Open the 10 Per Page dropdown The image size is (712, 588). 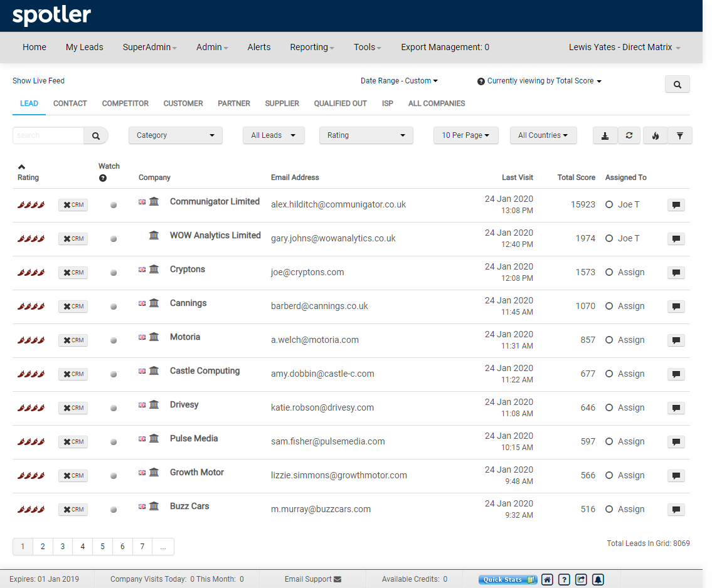466,135
